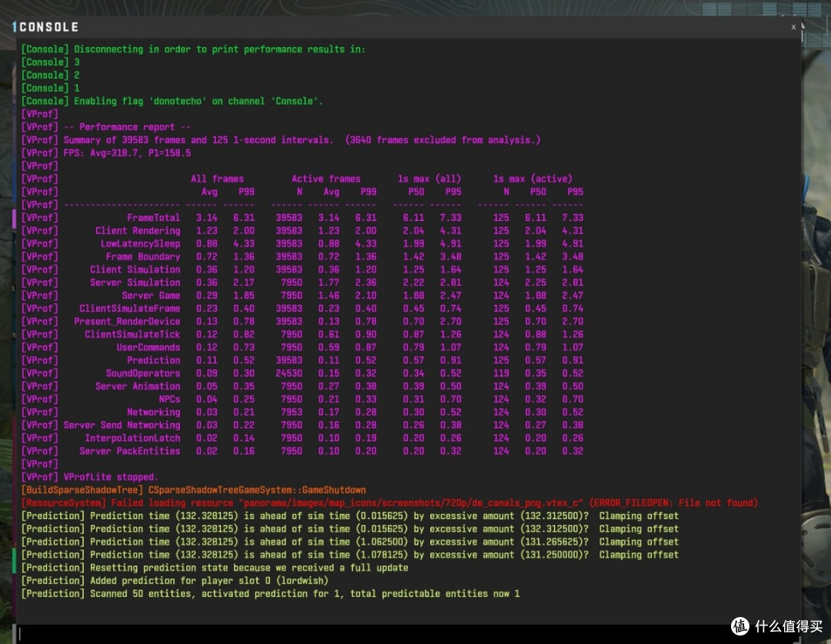This screenshot has height=644, width=831.
Task: Select the 'Summary of 39583 frames' line
Action: (281, 140)
